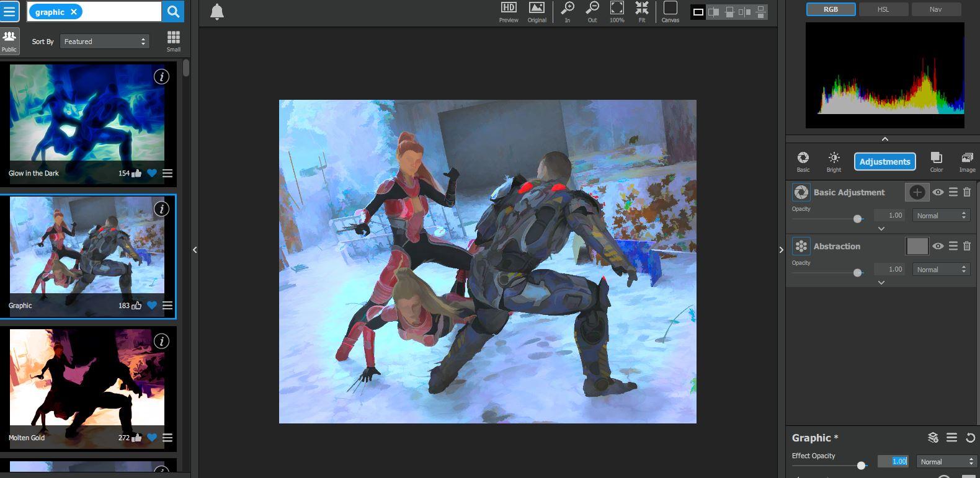Delete the Basic Adjustment layer
Viewport: 980px width, 478px height.
967,192
